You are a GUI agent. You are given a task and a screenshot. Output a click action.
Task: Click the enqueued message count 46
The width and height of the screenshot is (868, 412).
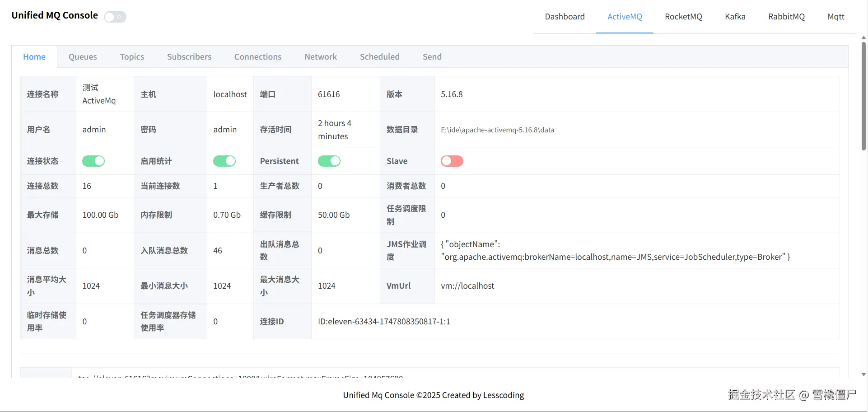[x=218, y=251]
